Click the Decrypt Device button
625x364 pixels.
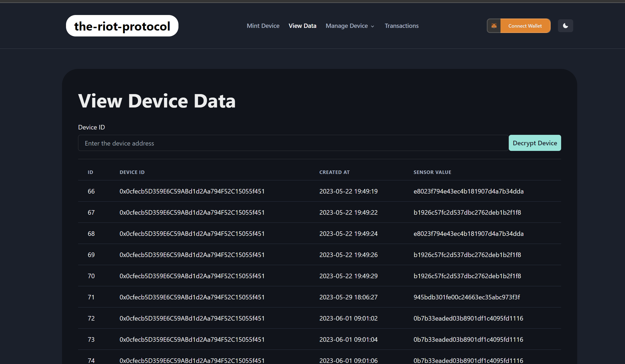pyautogui.click(x=535, y=143)
